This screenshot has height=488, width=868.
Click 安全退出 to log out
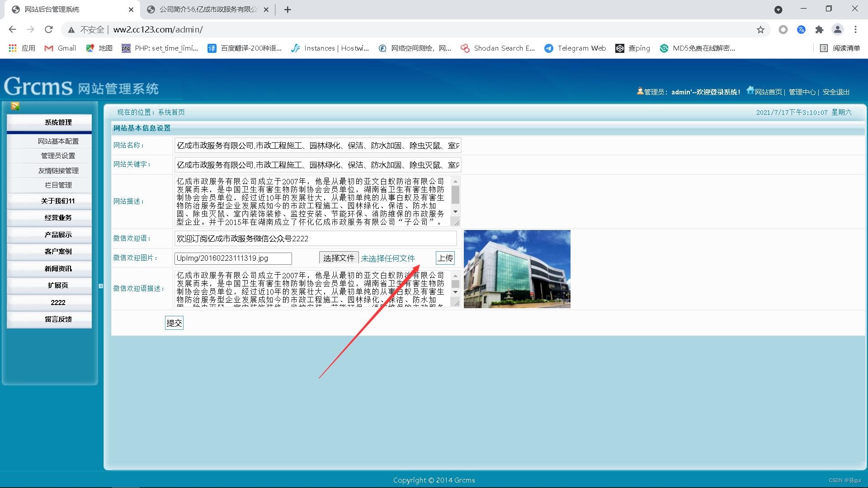pyautogui.click(x=836, y=92)
